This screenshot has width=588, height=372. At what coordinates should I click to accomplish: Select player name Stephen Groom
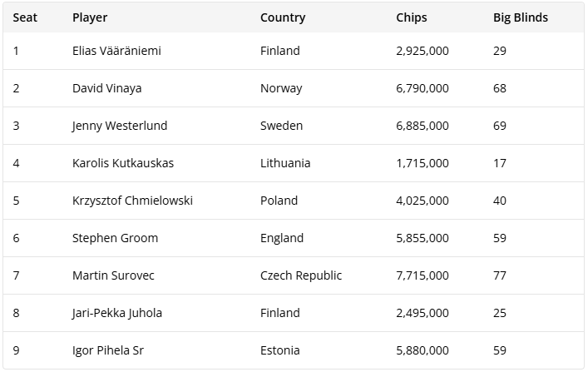[115, 238]
